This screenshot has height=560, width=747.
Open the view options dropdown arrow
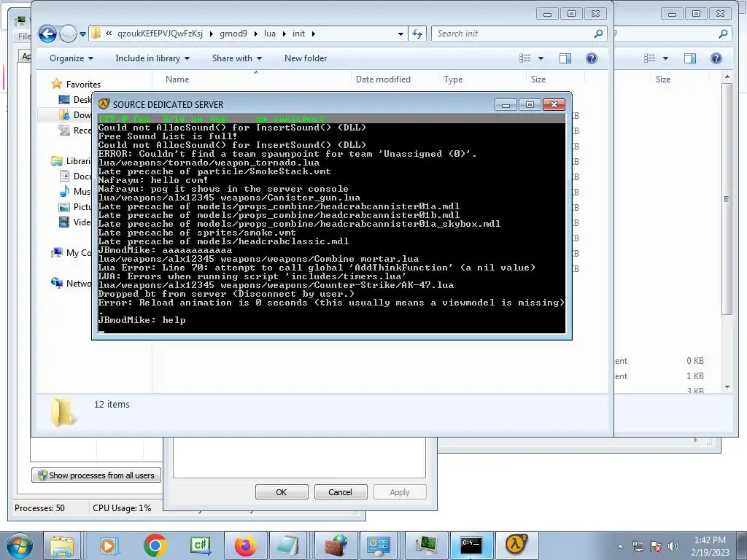point(541,58)
